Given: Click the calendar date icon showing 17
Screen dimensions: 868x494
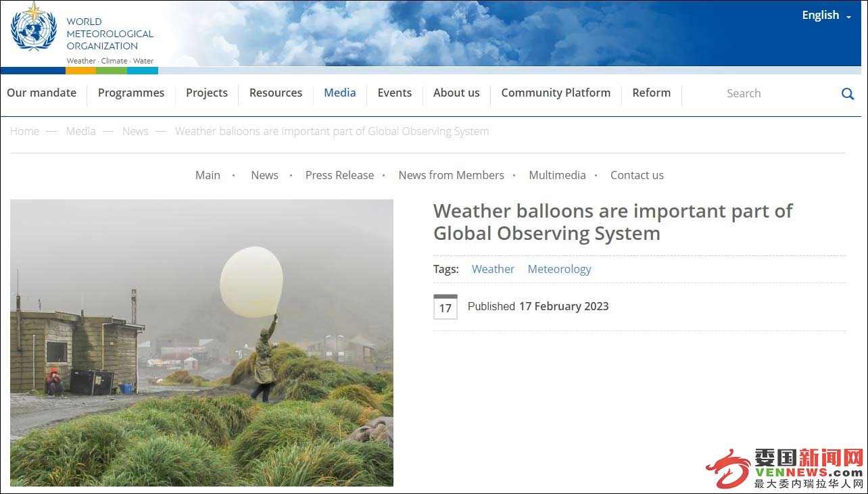Looking at the screenshot, I should click(x=445, y=307).
